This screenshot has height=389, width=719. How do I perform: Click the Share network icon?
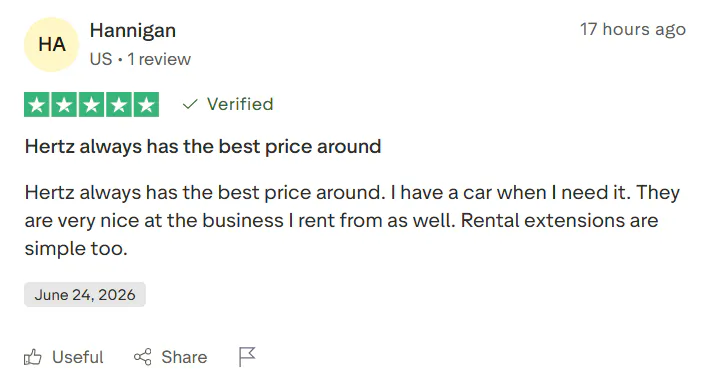click(143, 357)
